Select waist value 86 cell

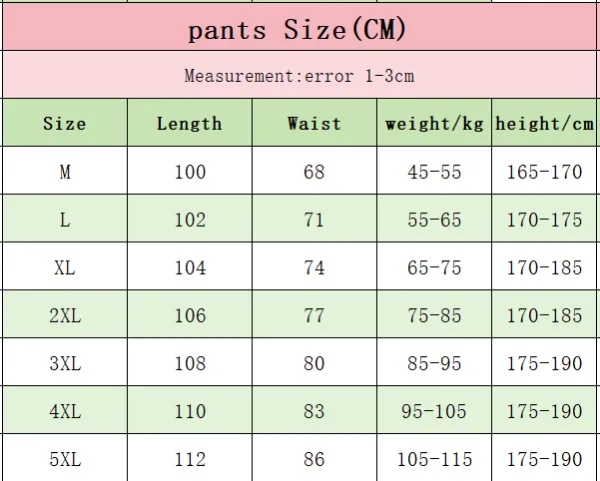(x=314, y=458)
